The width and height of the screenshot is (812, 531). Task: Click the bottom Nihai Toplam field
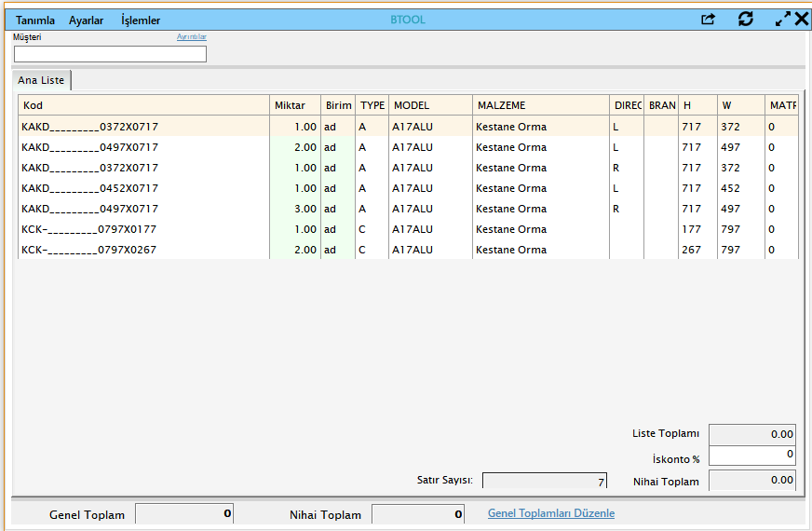(418, 514)
